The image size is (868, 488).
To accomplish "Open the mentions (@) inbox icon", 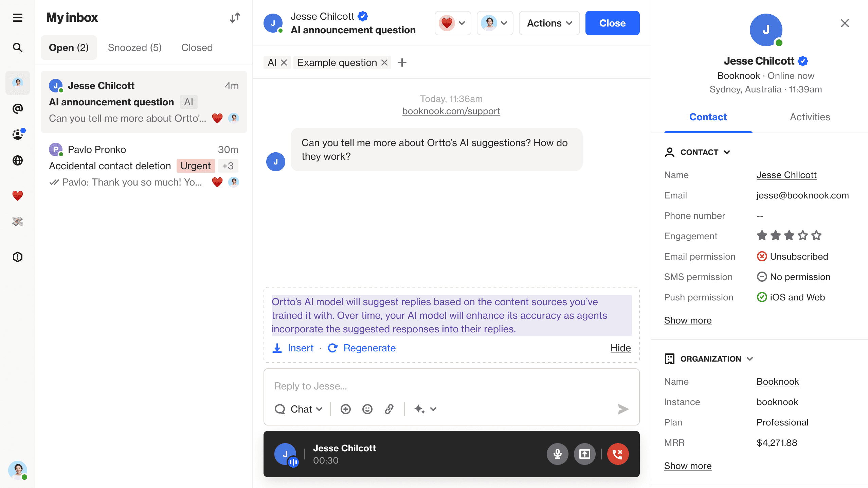I will pyautogui.click(x=18, y=109).
